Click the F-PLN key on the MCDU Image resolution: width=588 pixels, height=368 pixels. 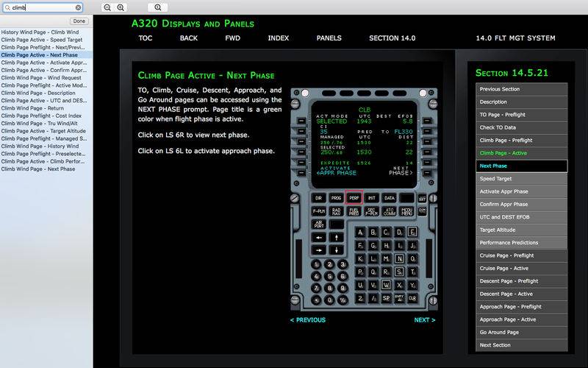click(x=318, y=211)
